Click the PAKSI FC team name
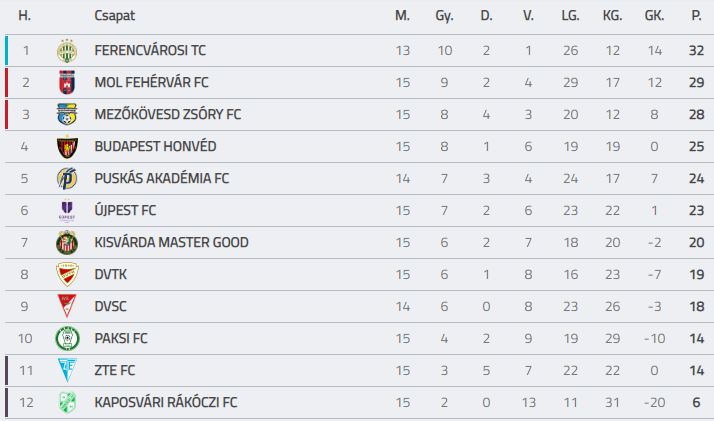 [x=121, y=339]
